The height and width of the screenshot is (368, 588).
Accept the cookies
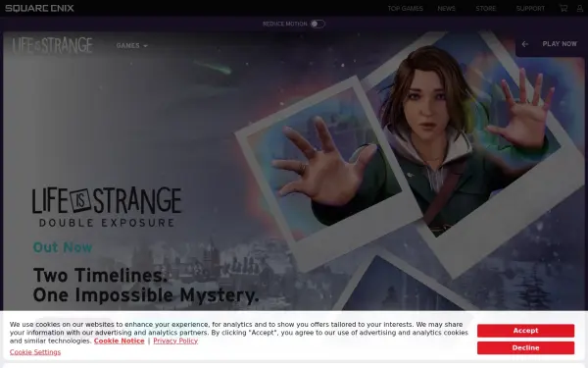coord(525,331)
